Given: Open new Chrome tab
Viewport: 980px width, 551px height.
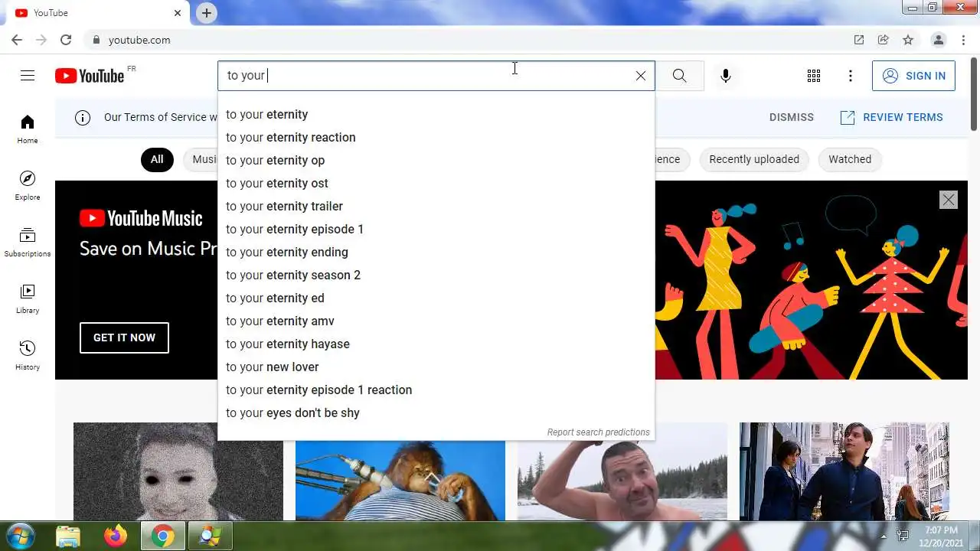Looking at the screenshot, I should coord(206,13).
